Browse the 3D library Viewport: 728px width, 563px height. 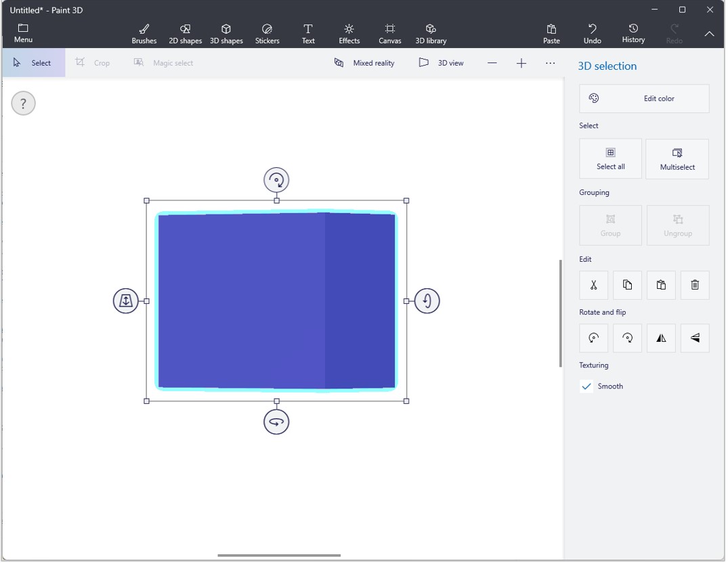tap(431, 32)
